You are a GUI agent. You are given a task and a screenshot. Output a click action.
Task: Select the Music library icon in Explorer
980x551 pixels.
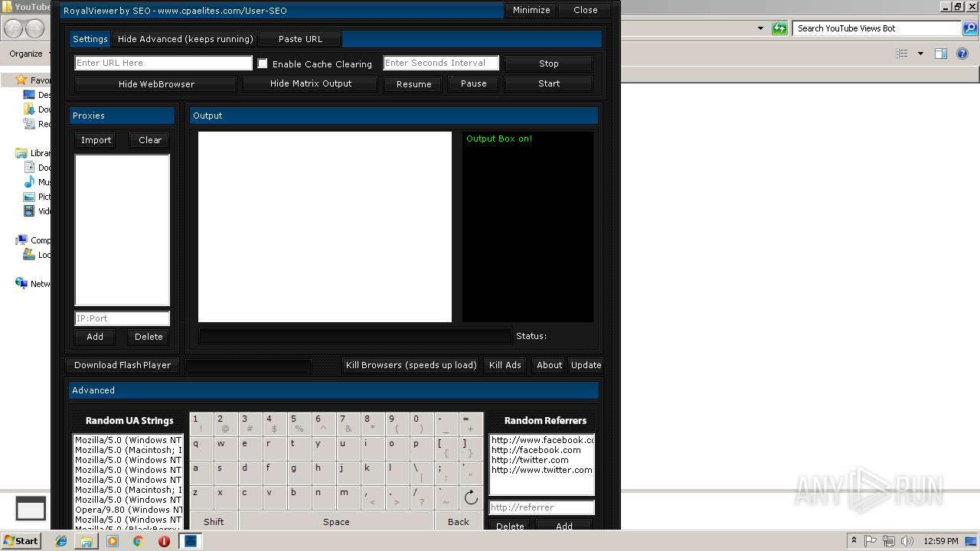(29, 182)
